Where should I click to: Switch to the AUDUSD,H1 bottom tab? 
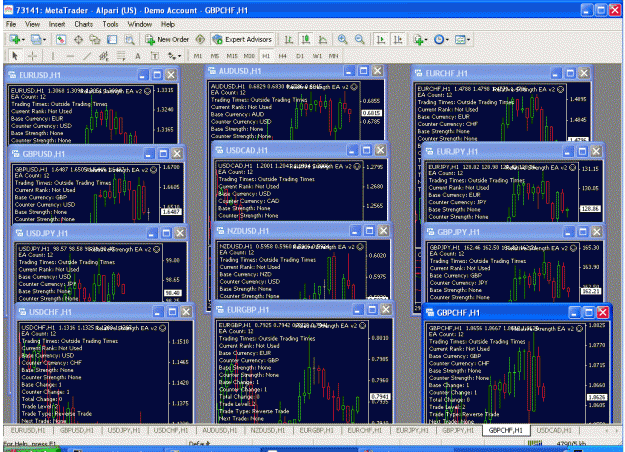tap(219, 430)
